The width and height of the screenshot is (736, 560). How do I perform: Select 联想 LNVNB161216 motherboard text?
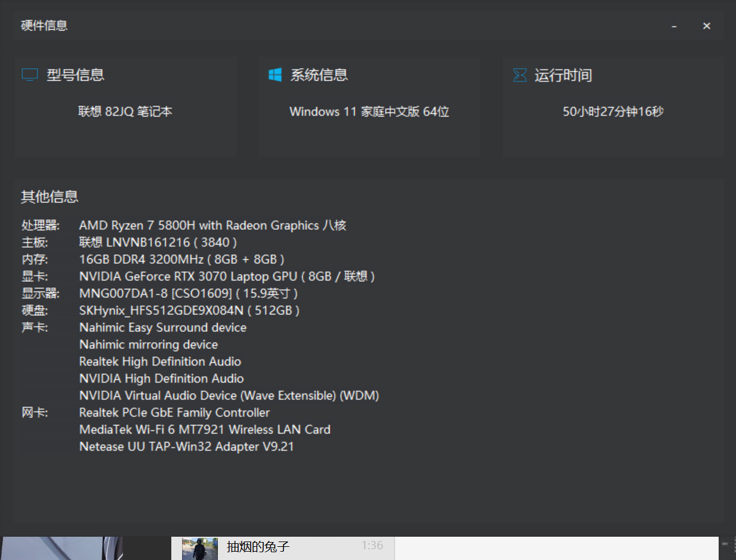coord(158,242)
